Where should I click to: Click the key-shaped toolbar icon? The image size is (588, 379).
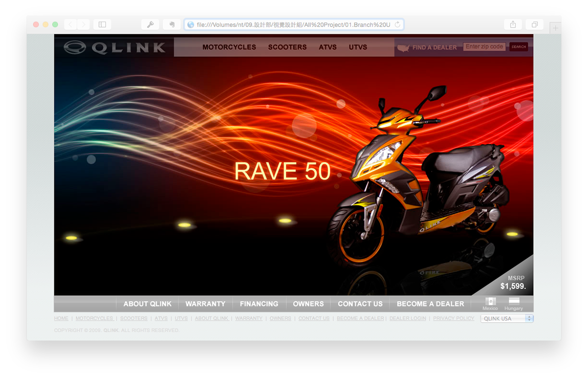click(x=150, y=25)
